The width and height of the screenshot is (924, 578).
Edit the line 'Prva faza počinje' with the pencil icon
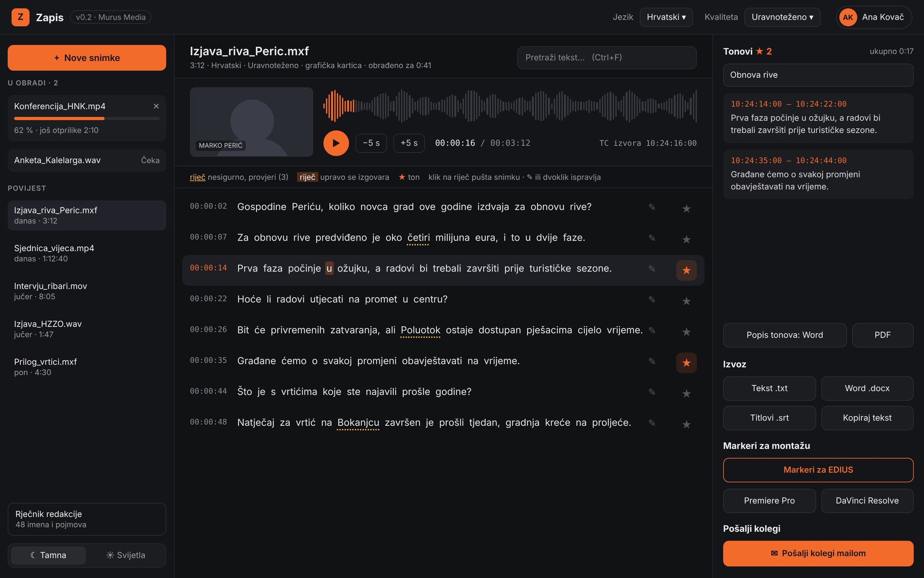[x=652, y=269]
